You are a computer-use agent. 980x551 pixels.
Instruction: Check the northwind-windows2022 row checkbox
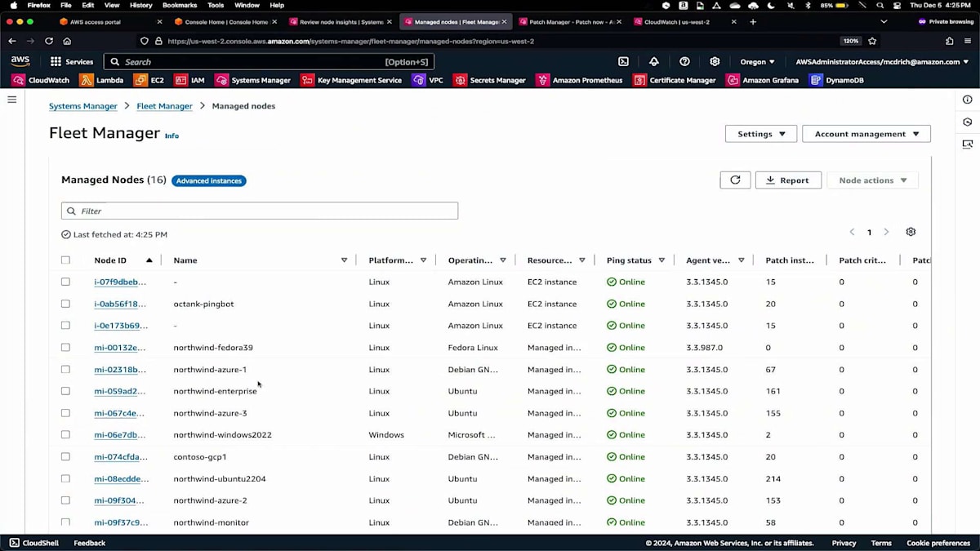point(65,434)
